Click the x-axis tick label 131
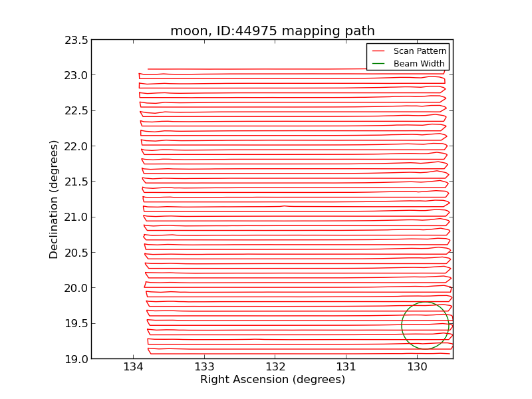Viewport: 532px width, 399px height. 346,366
